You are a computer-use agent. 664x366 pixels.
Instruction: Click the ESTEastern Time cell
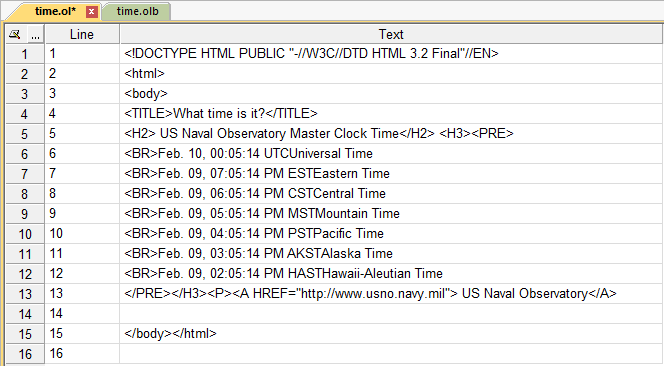click(x=391, y=174)
